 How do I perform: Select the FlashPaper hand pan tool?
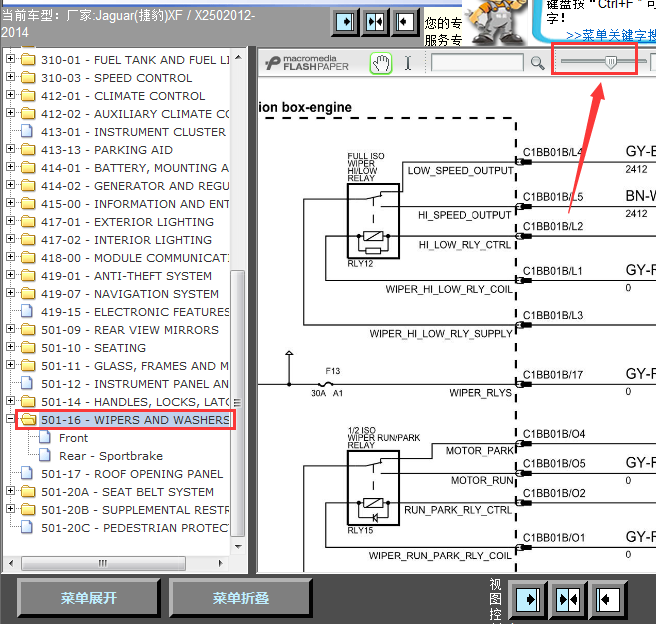(x=380, y=64)
